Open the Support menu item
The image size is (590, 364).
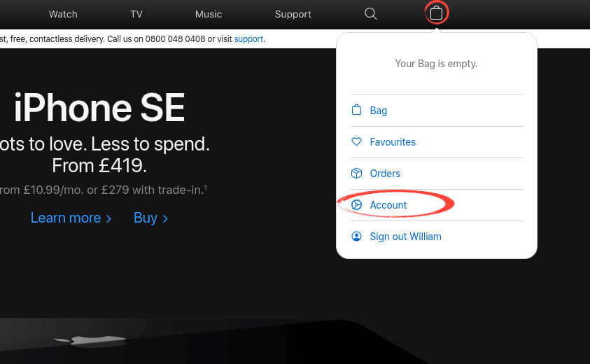pos(293,14)
